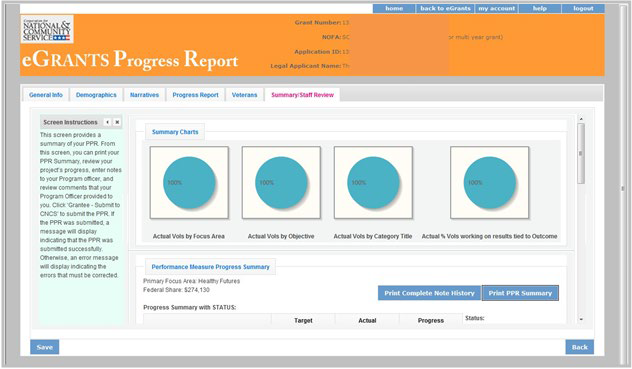632x369 pixels.
Task: Click the scrollbar up arrow
Action: click(x=581, y=119)
